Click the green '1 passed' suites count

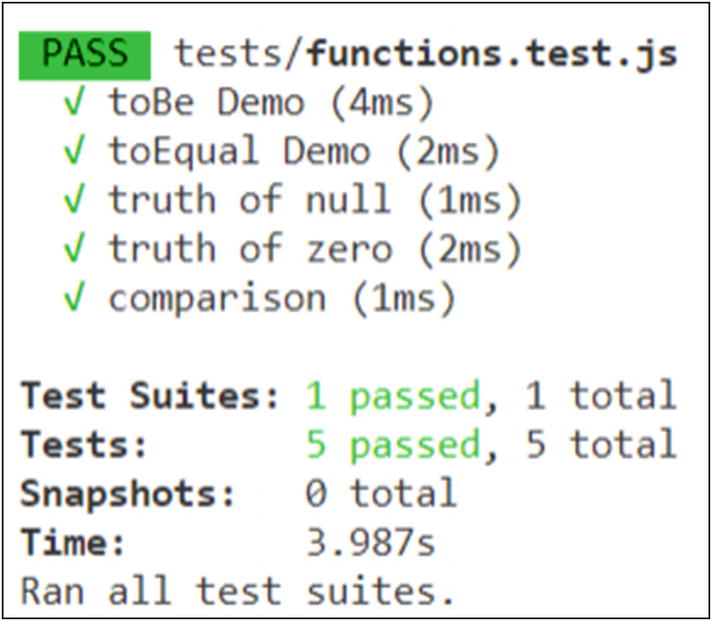coord(394,396)
